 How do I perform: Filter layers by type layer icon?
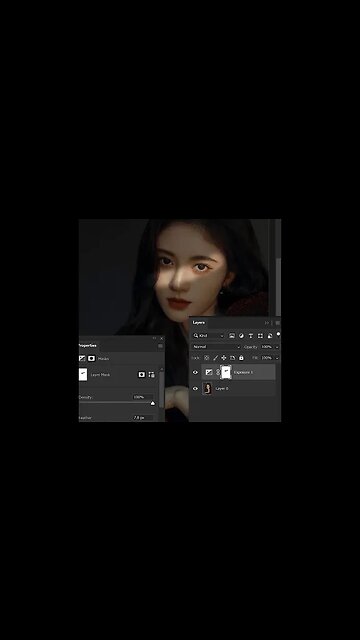click(x=251, y=336)
